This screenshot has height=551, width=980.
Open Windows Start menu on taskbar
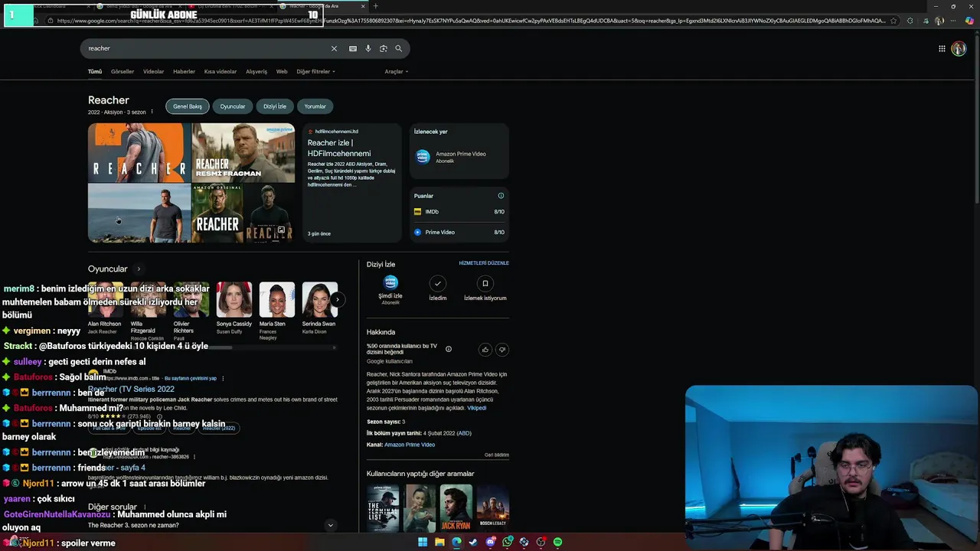423,542
